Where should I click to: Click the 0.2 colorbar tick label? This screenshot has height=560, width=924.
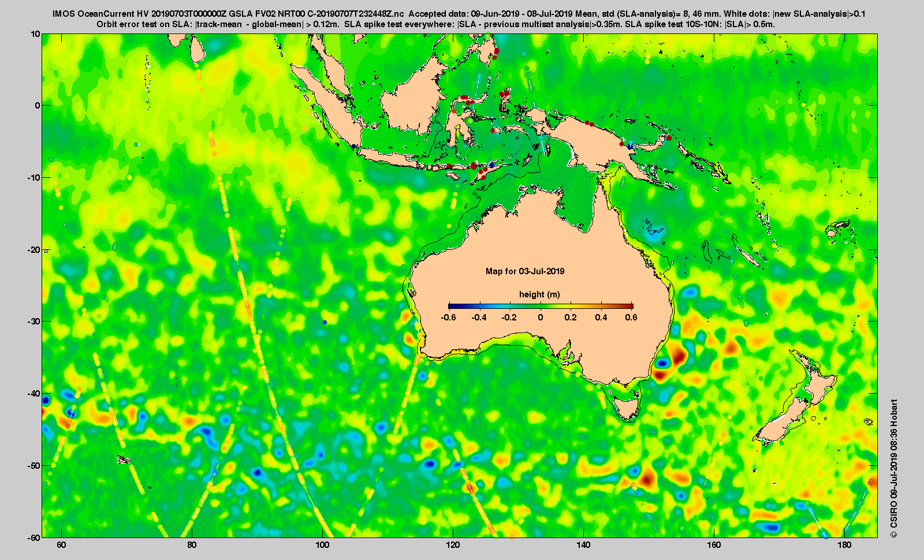(x=571, y=318)
